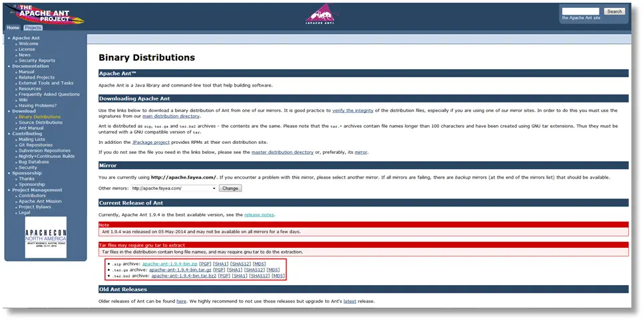Image resolution: width=644 pixels, height=321 pixels.
Task: Open News in the sidebar
Action: pyautogui.click(x=25, y=55)
